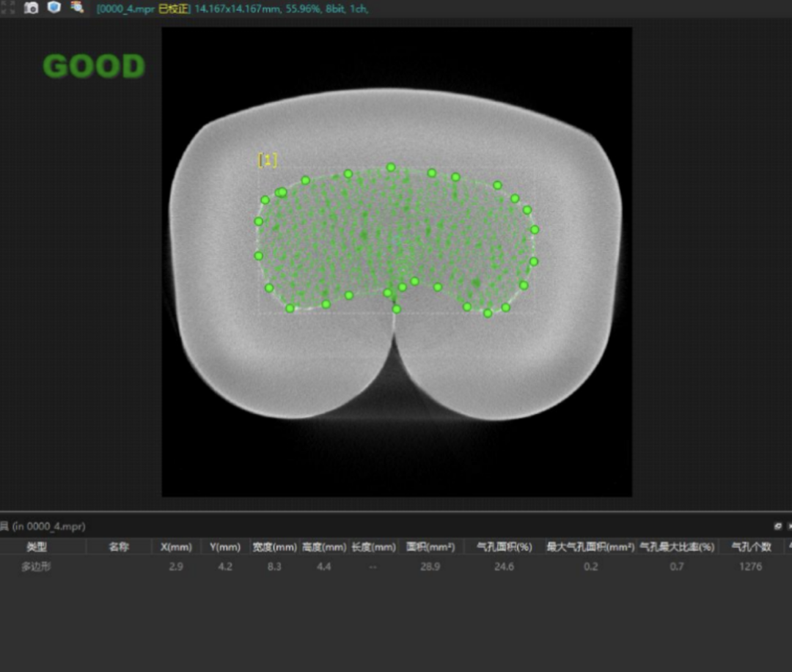The image size is (792, 672).
Task: Click the GOOD result label
Action: click(x=94, y=66)
